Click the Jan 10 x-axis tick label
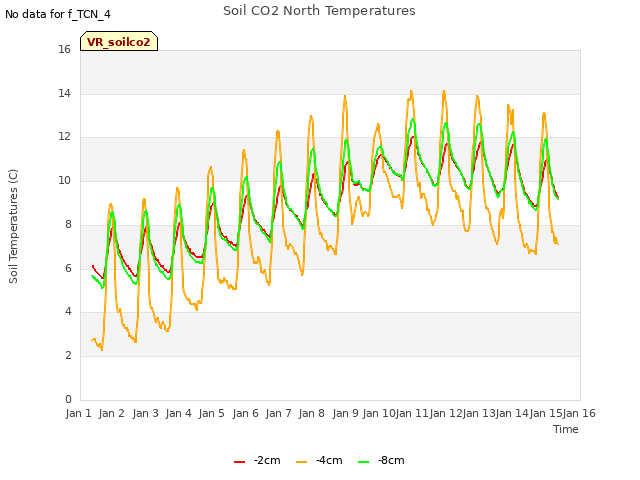This screenshot has width=640, height=480. click(x=379, y=413)
